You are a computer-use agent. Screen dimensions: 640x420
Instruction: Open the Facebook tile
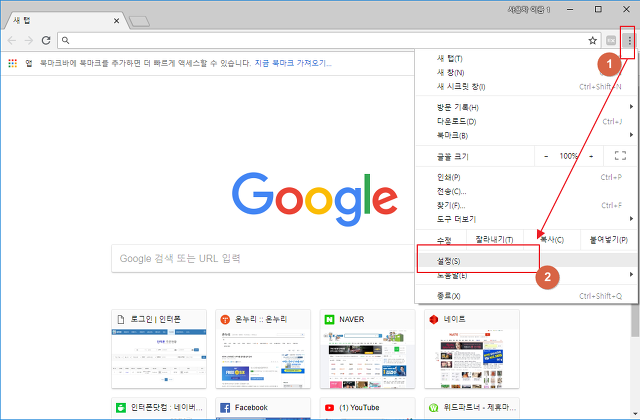click(263, 408)
